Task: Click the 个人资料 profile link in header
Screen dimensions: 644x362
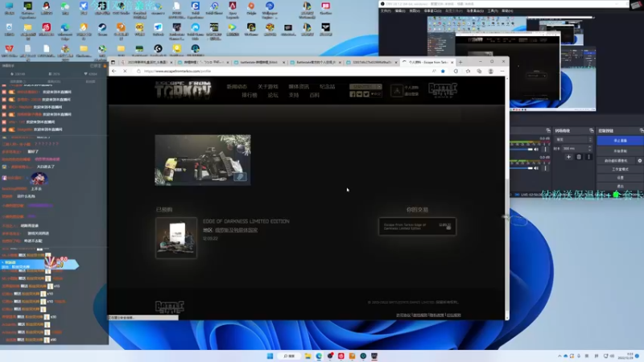Action: 411,88
